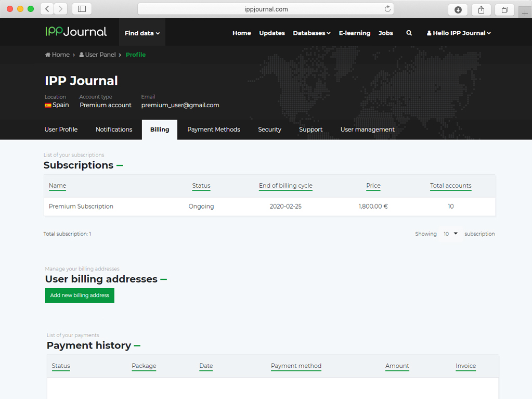
Task: Expand the Find data dropdown
Action: [x=142, y=33]
